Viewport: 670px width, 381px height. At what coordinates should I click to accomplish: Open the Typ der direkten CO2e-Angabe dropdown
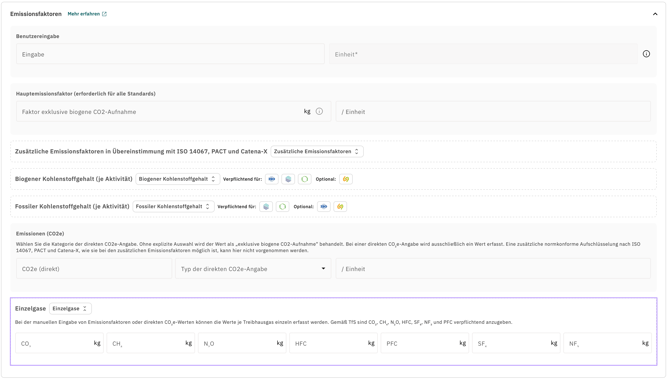tap(253, 269)
